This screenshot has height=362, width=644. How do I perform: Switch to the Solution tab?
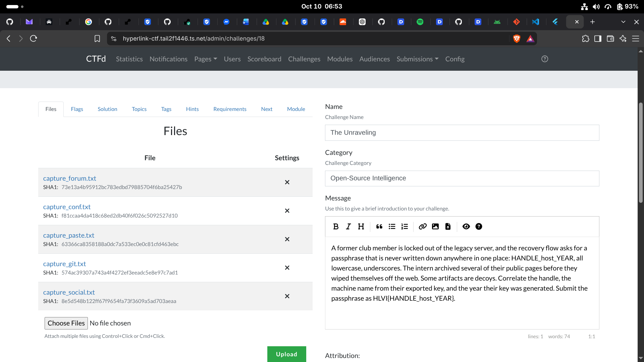tap(107, 109)
